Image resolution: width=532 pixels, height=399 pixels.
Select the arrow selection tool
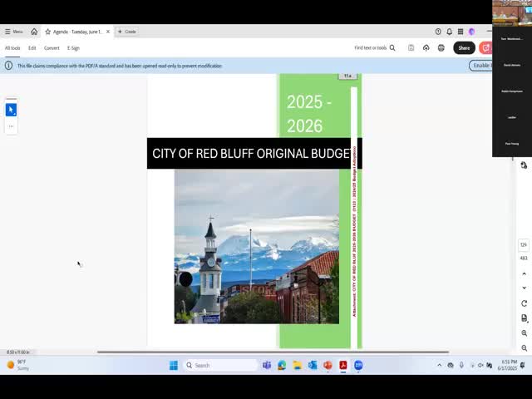point(11,110)
